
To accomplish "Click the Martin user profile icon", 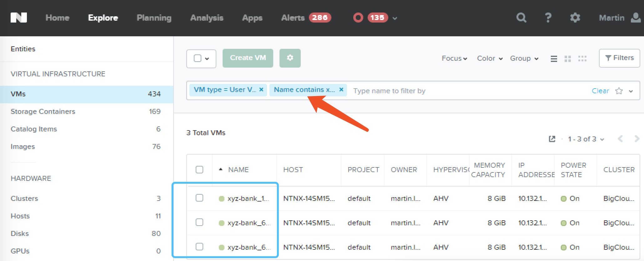I will pyautogui.click(x=636, y=18).
